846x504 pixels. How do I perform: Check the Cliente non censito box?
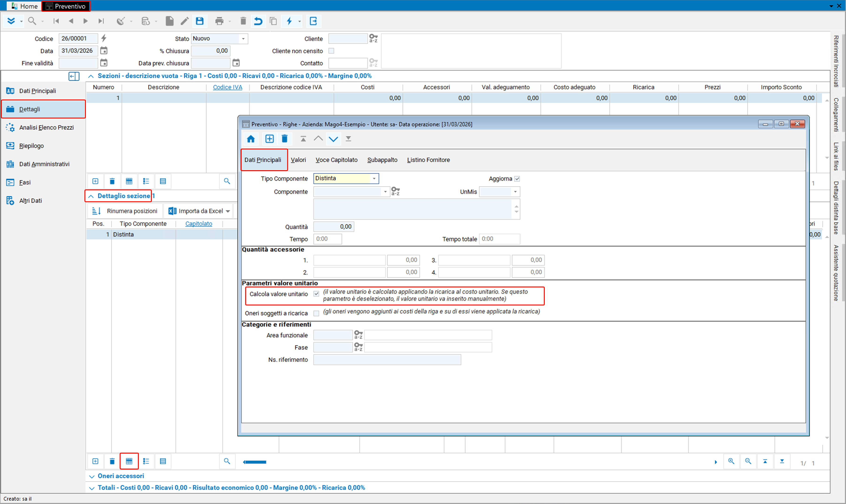coord(331,51)
